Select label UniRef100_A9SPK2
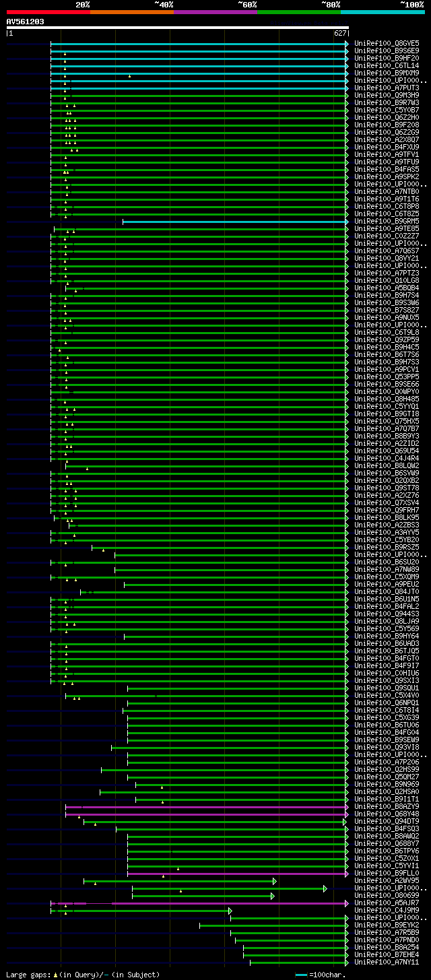This screenshot has width=431, height=980. coord(387,176)
